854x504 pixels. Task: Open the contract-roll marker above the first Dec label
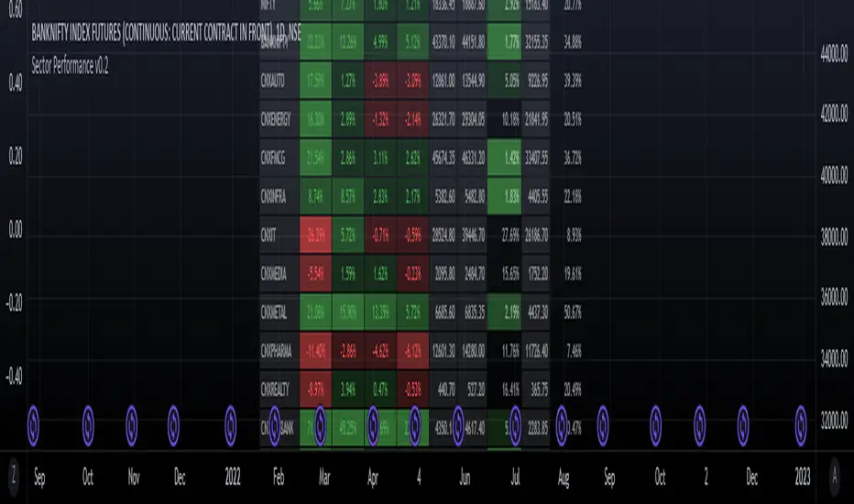tap(173, 425)
